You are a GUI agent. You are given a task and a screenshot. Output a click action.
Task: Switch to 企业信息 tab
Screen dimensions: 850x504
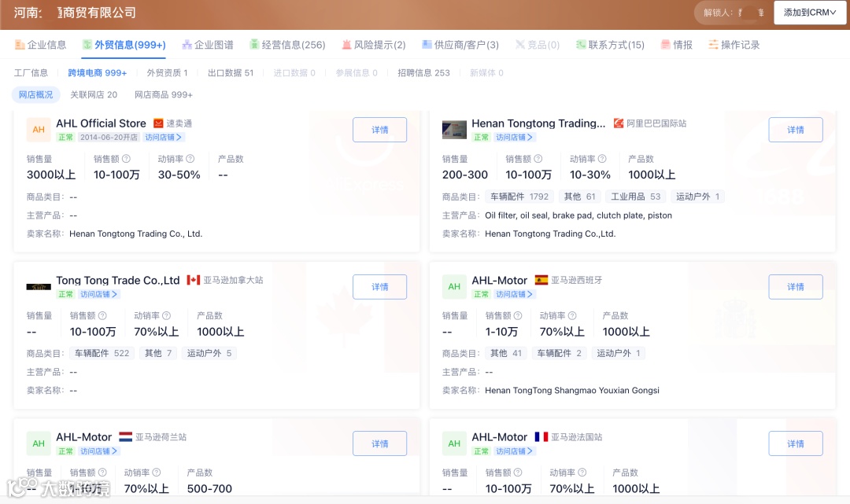[40, 45]
